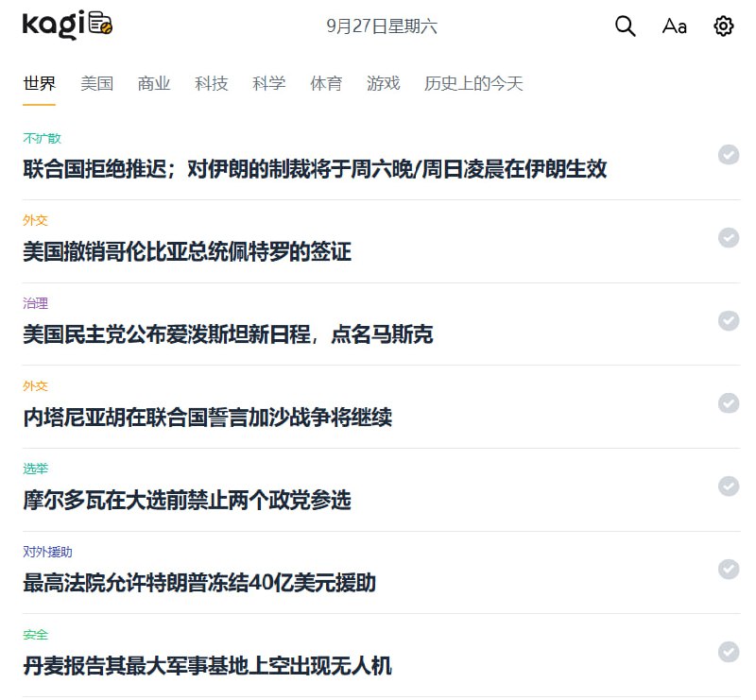This screenshot has height=700, width=756.
Task: Open the Supreme Court aid freeze headline
Action: tap(199, 584)
